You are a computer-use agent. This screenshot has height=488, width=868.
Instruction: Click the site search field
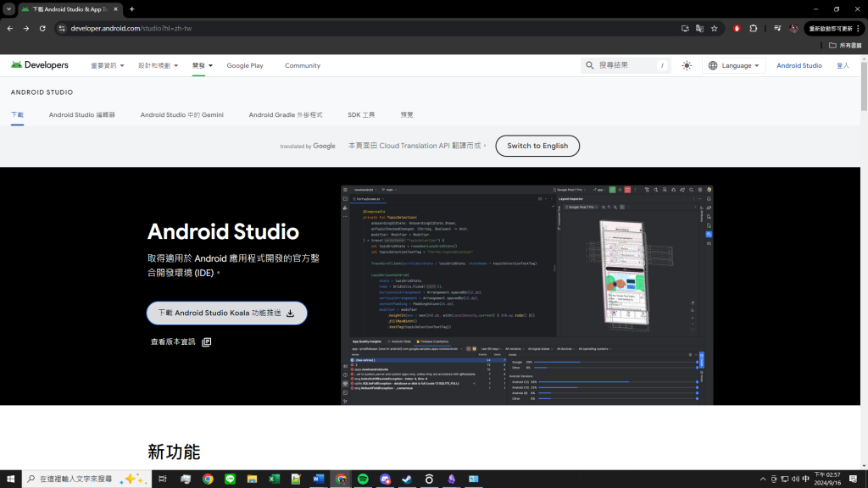[x=626, y=65]
